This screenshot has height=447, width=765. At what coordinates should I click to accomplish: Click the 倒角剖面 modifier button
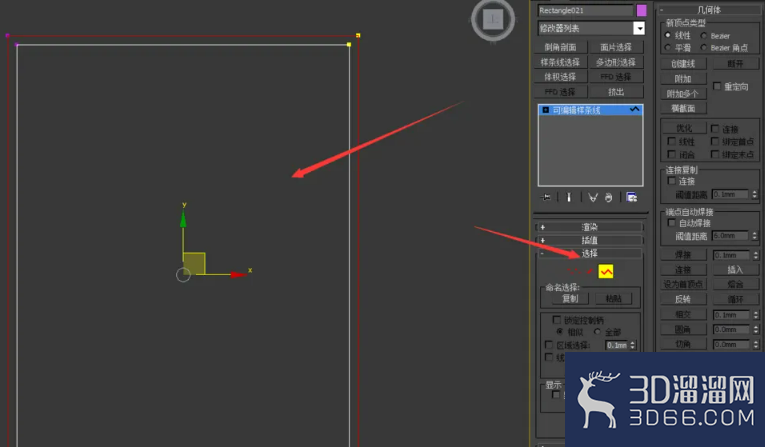560,47
